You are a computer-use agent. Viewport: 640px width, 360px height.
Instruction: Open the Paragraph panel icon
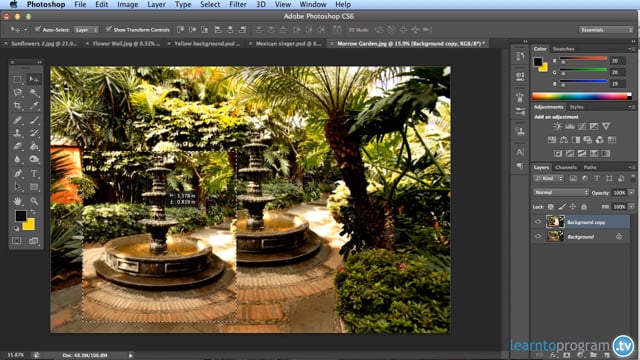[520, 166]
